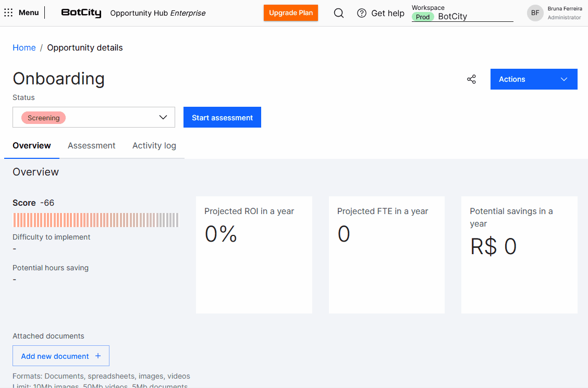This screenshot has width=588, height=388.
Task: Click the Get help question icon
Action: [362, 13]
